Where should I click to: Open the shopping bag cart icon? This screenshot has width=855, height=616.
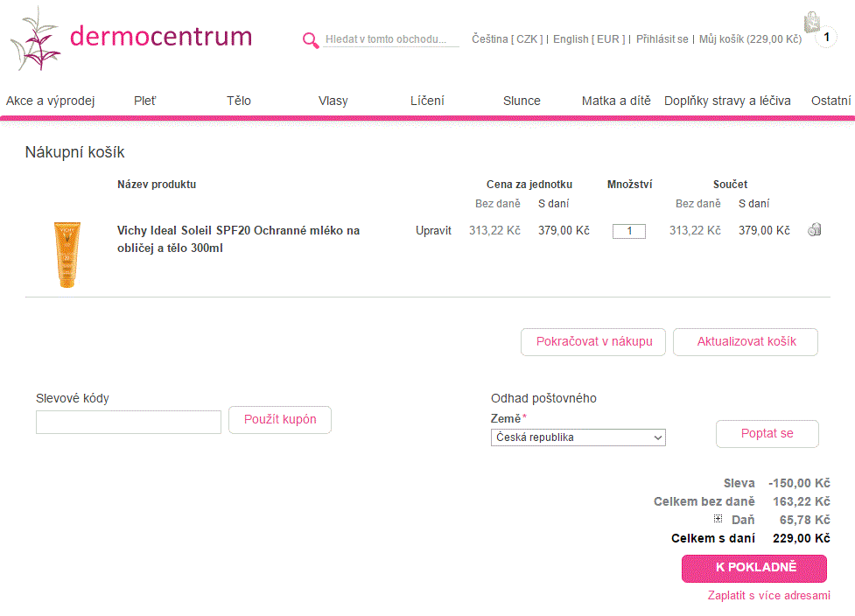click(x=812, y=23)
